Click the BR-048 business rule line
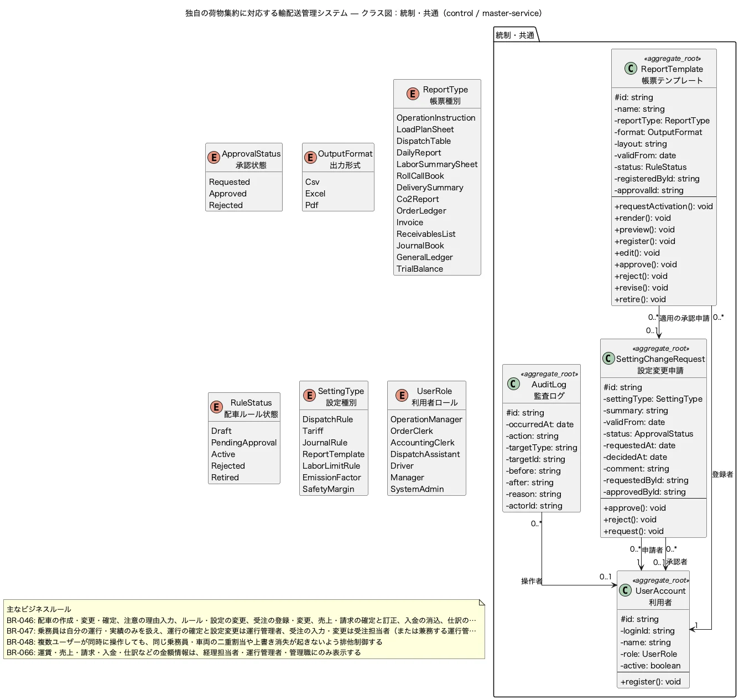This screenshot has width=739, height=700. point(195,642)
